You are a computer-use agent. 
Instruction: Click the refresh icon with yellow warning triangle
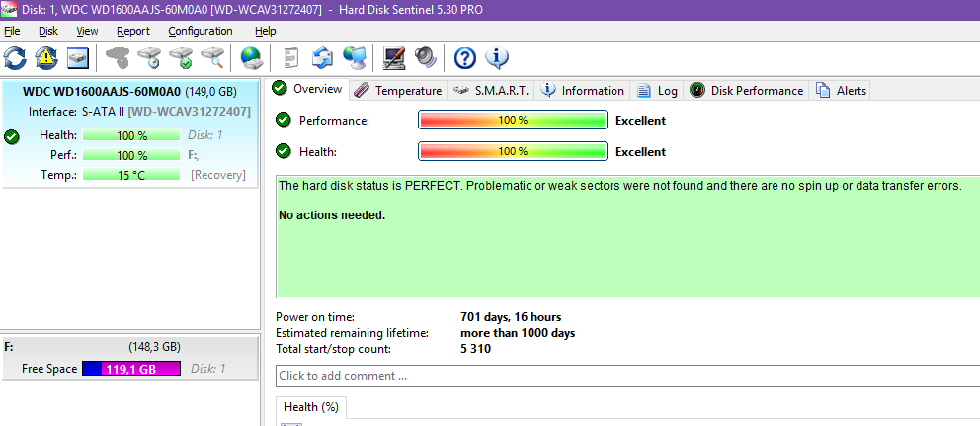46,58
